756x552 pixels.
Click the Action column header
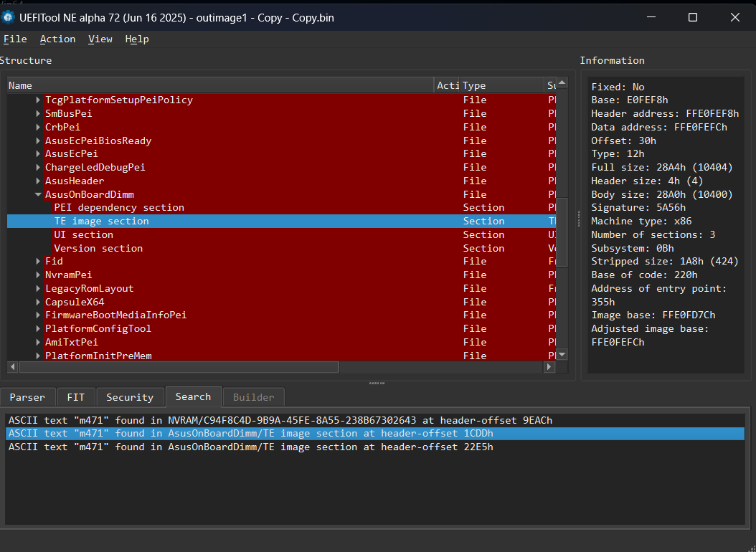point(447,85)
